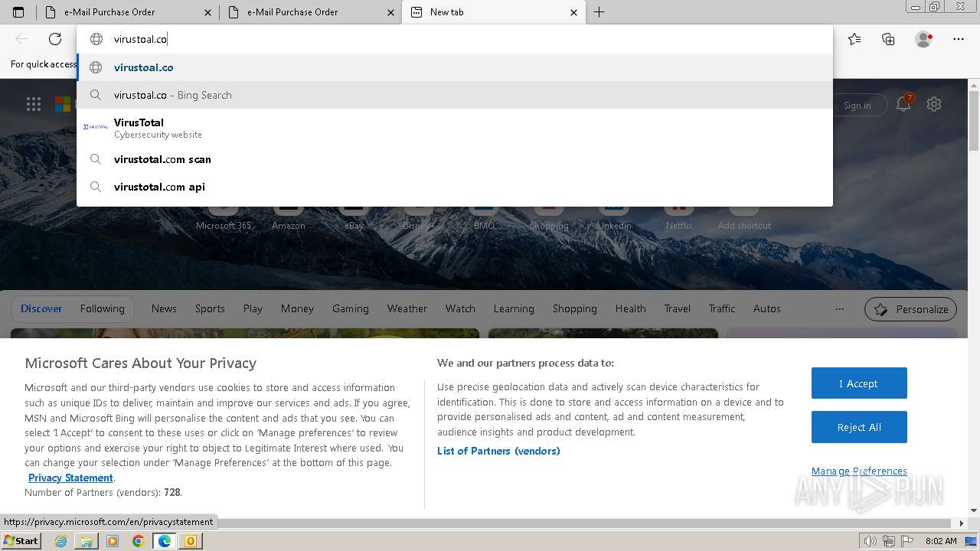The image size is (980, 551).
Task: Open the Watch category
Action: (x=460, y=308)
